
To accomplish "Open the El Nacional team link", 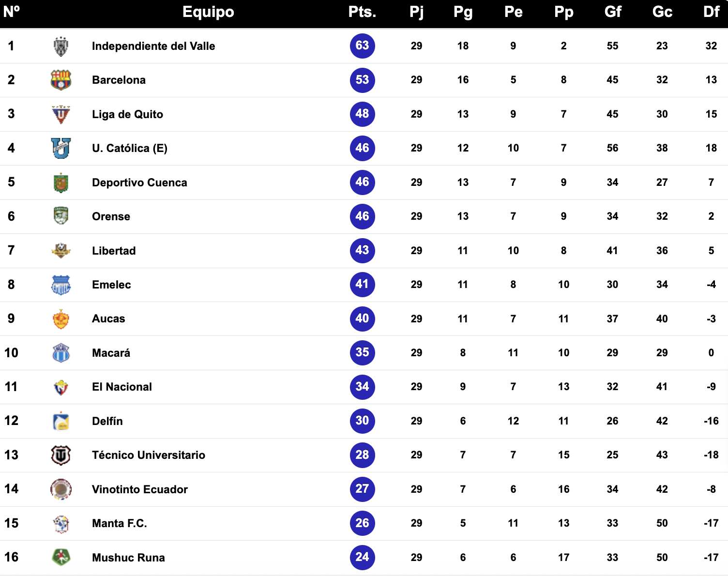I will (x=122, y=387).
